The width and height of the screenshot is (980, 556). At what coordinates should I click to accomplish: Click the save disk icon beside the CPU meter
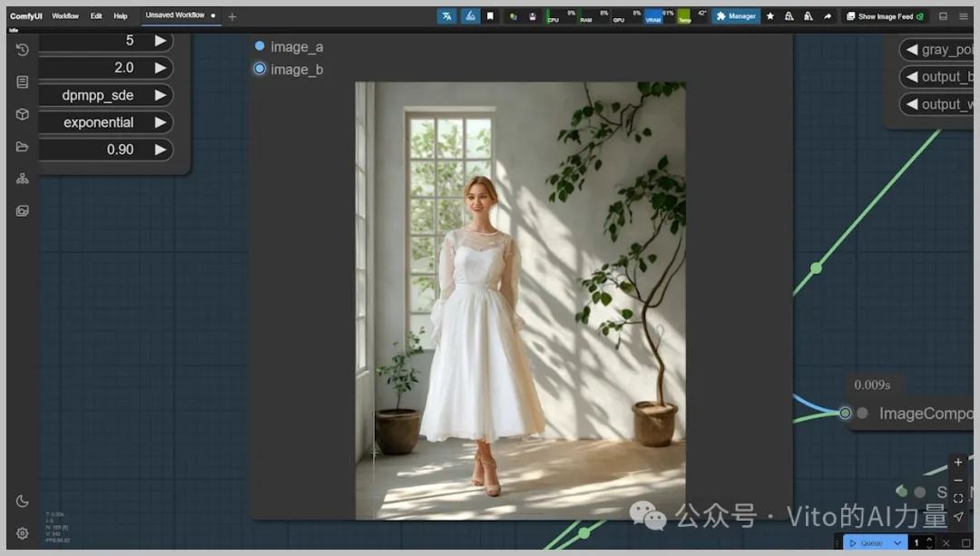click(533, 17)
